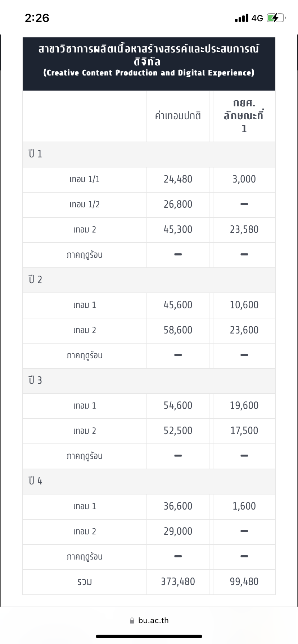This screenshot has height=644, width=298.
Task: Select the ค่าเทอมปกติ column header
Action: click(178, 116)
